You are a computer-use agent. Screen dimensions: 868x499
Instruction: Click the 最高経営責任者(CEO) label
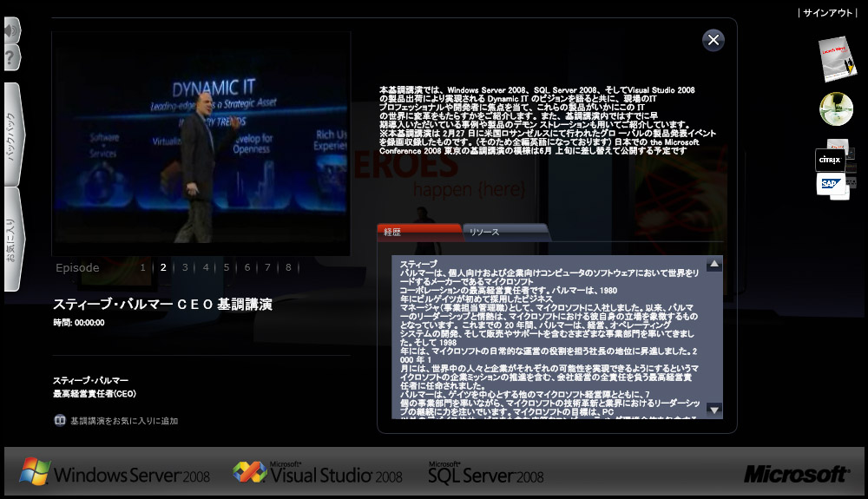point(95,394)
